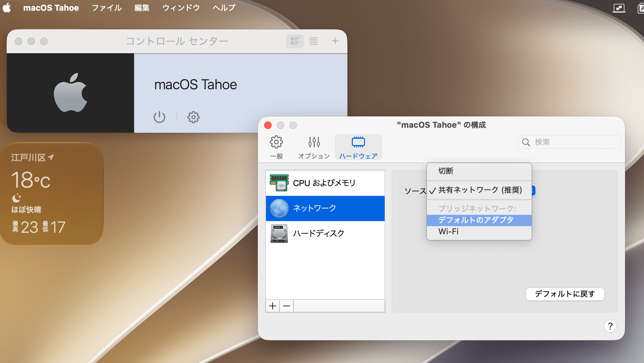Select ハードディスク in hardware list
The height and width of the screenshot is (363, 644).
325,234
